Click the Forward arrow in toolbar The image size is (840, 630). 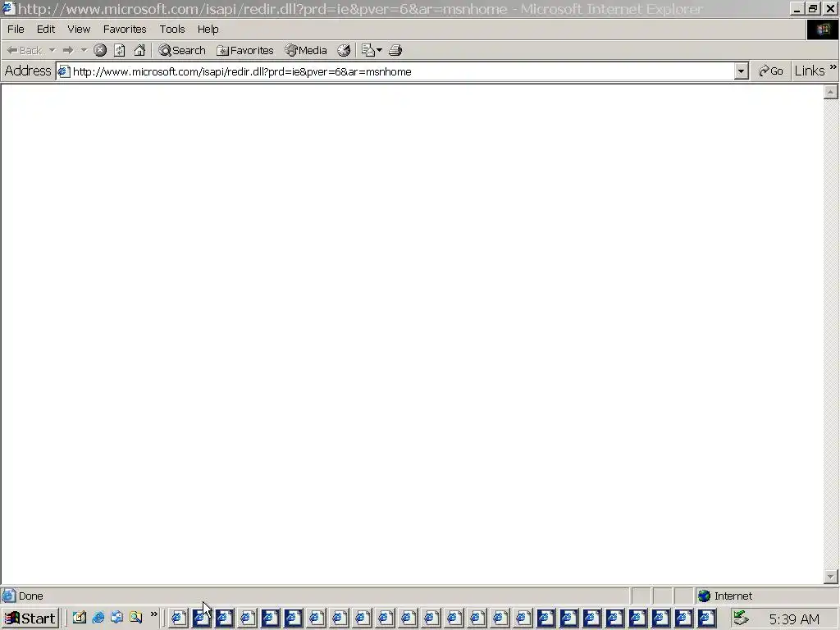point(68,50)
